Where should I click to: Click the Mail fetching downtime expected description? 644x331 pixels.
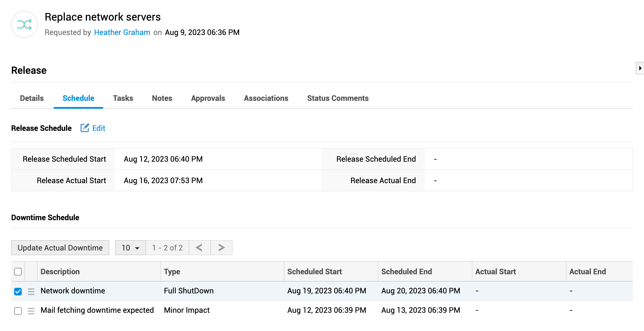pyautogui.click(x=97, y=310)
